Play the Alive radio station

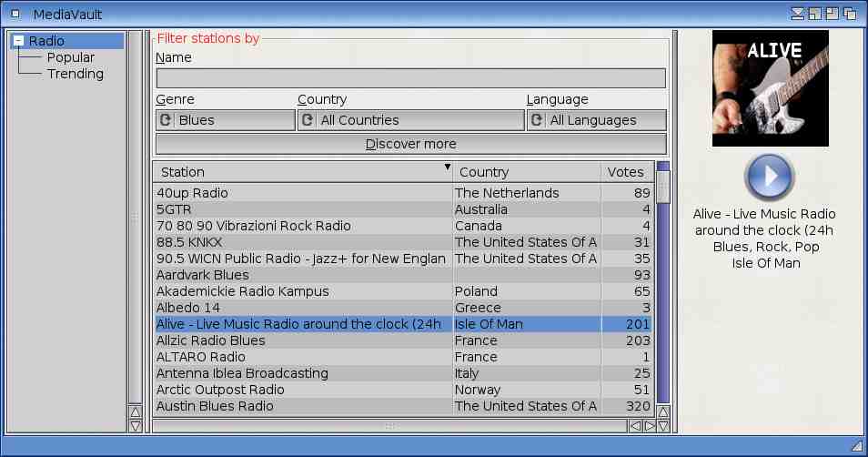[769, 177]
